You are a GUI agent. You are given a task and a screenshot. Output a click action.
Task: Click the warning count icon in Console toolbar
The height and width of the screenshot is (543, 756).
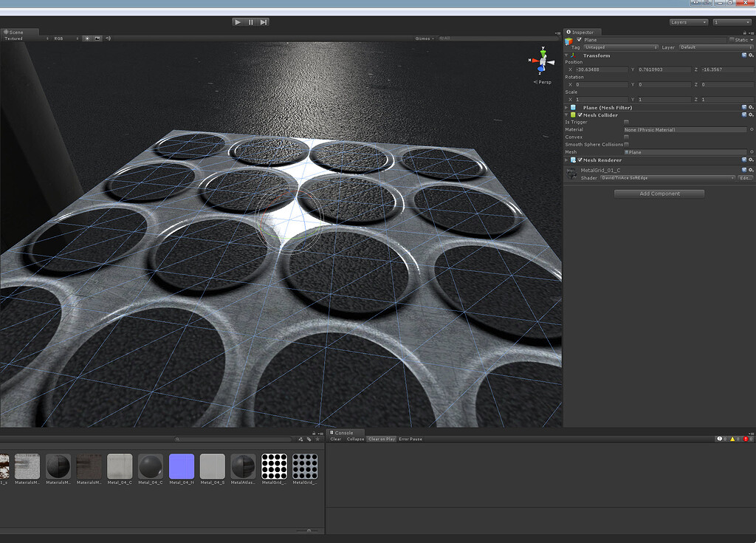(732, 438)
